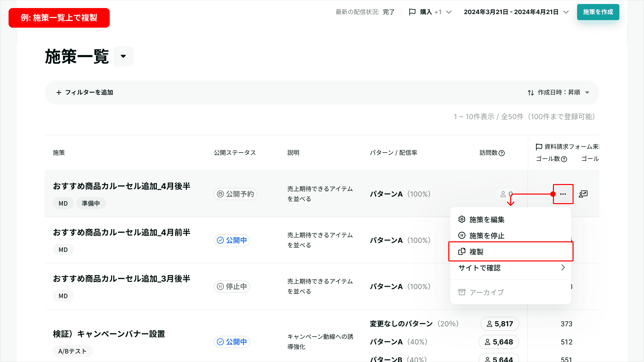Click the preview icon beside three-dot menu
This screenshot has width=644, height=362.
pos(583,194)
